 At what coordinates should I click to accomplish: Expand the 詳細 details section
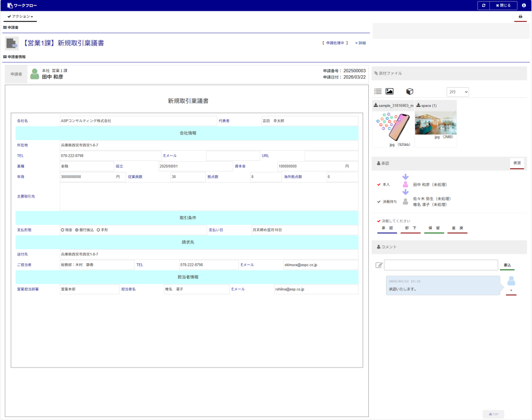tap(360, 43)
